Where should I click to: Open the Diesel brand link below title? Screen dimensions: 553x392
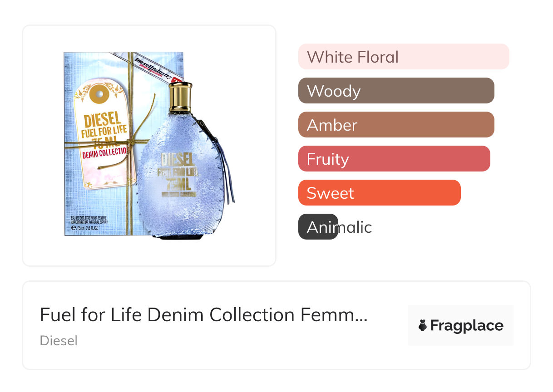59,340
